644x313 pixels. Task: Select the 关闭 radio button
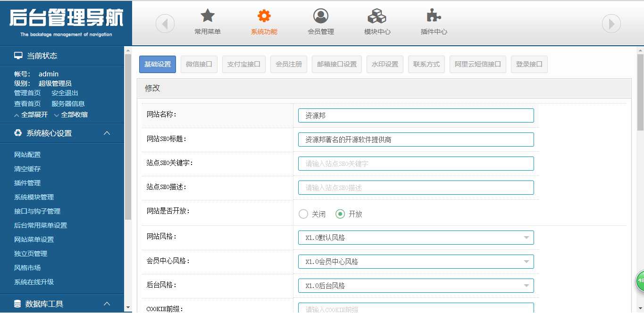(303, 214)
